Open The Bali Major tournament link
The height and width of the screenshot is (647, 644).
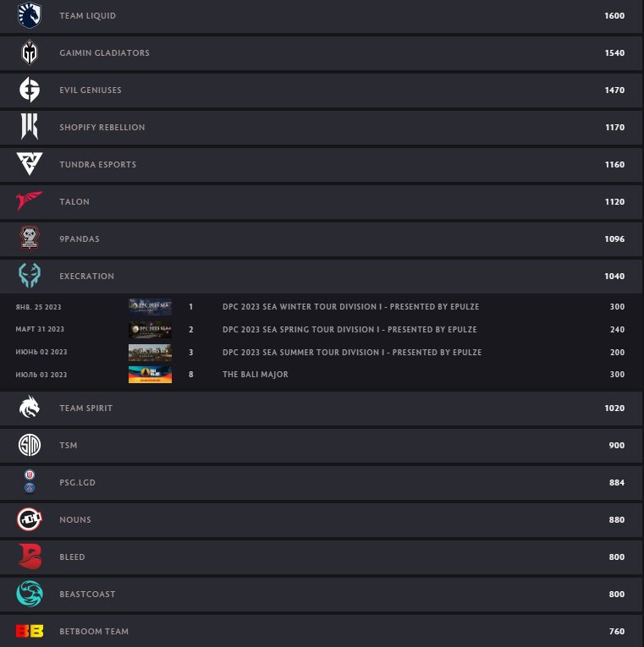[x=255, y=375]
